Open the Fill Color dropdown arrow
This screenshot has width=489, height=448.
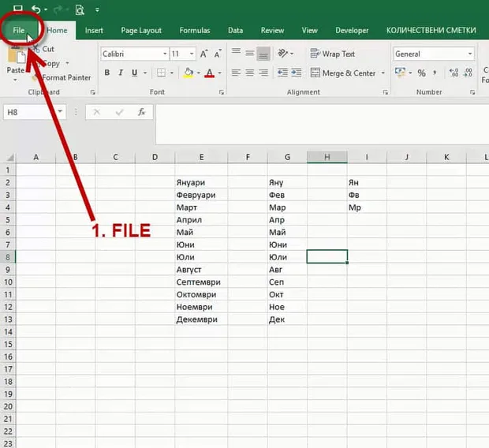[199, 73]
